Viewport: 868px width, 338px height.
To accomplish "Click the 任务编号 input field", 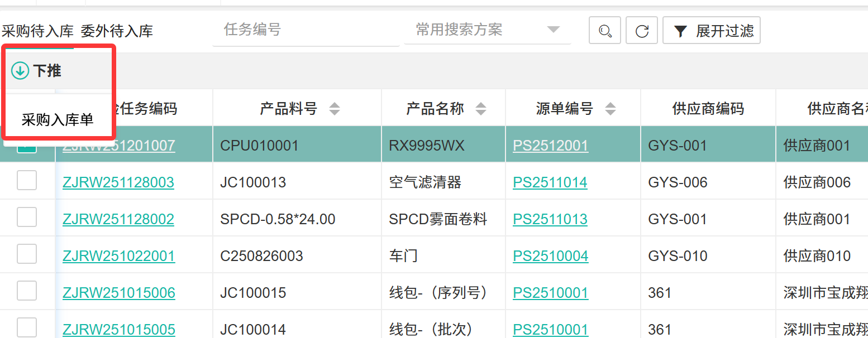I will [304, 30].
